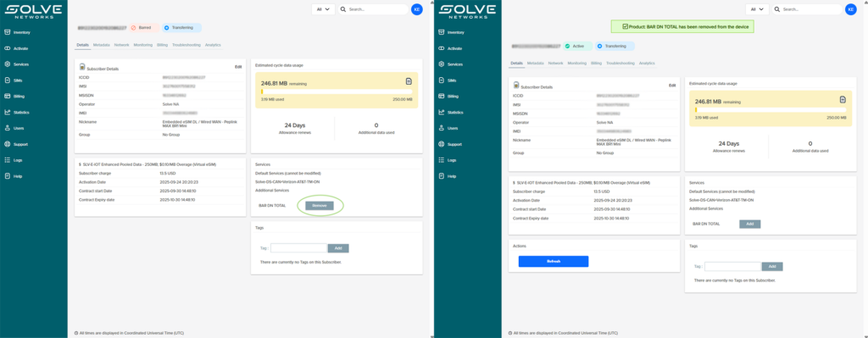868x338 pixels.
Task: Open Users icon in the Active view sidebar
Action: click(441, 128)
